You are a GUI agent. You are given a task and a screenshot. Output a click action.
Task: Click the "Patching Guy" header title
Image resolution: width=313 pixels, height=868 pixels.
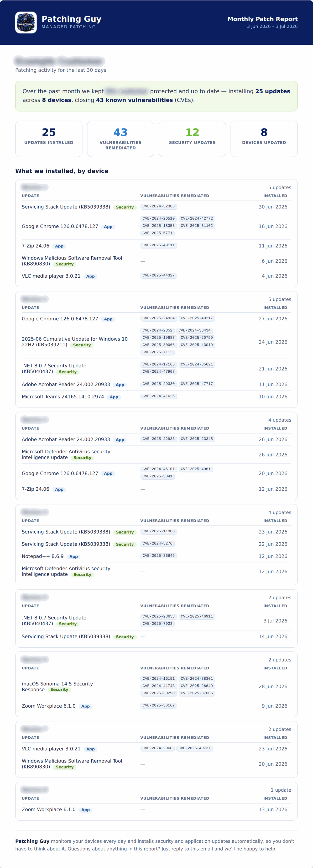71,19
